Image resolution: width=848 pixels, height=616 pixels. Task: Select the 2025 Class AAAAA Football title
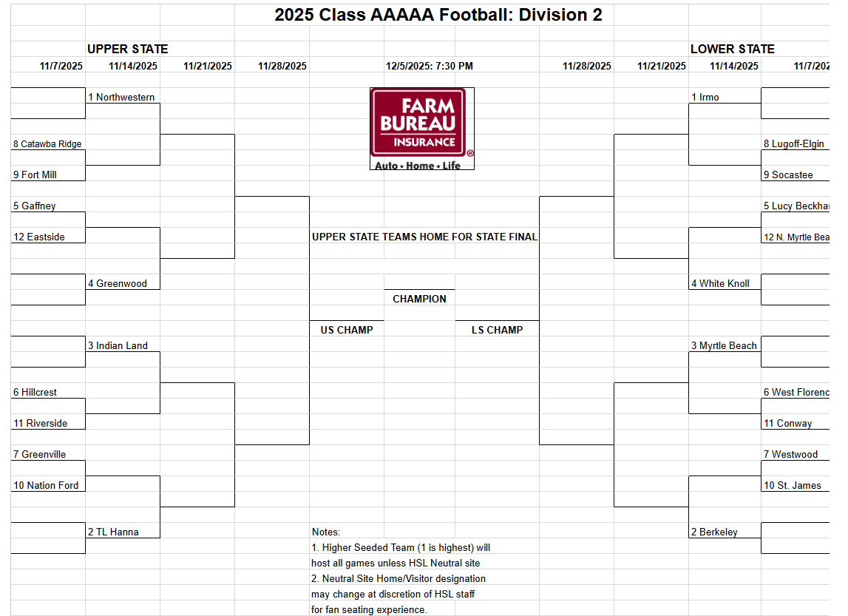pyautogui.click(x=438, y=15)
